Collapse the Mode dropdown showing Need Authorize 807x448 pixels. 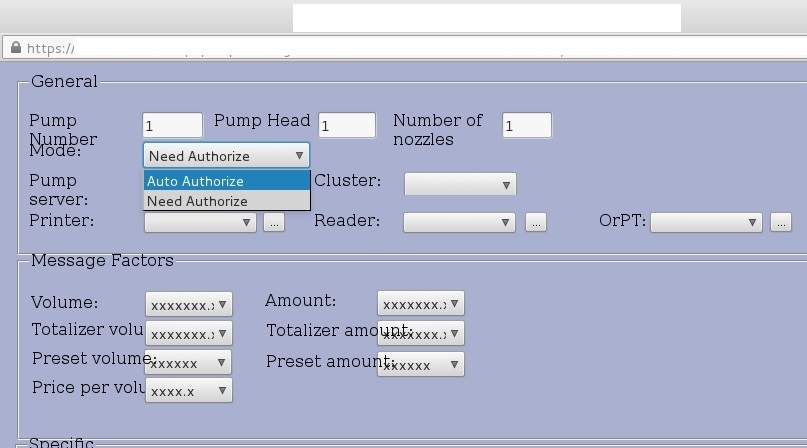(226, 156)
